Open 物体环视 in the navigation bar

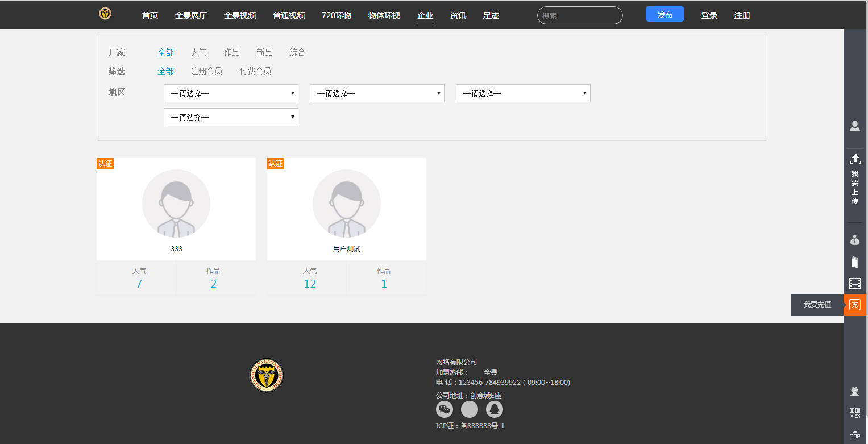click(x=384, y=15)
